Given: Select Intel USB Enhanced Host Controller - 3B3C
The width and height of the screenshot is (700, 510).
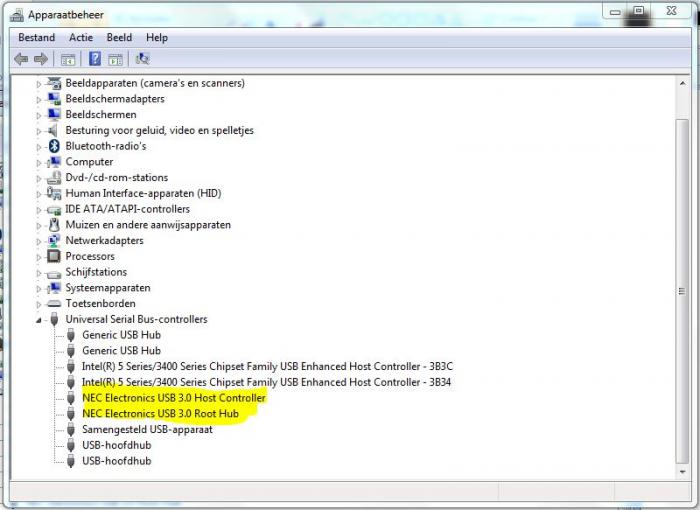Looking at the screenshot, I should click(267, 366).
